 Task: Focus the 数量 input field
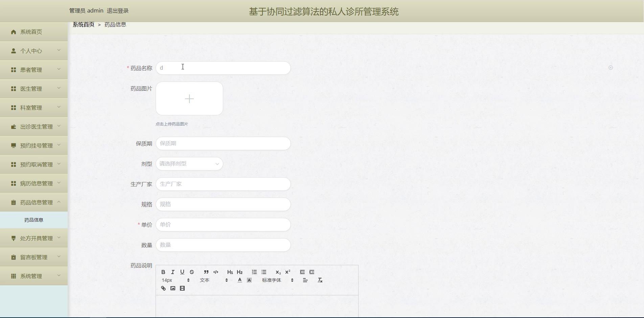tap(223, 245)
